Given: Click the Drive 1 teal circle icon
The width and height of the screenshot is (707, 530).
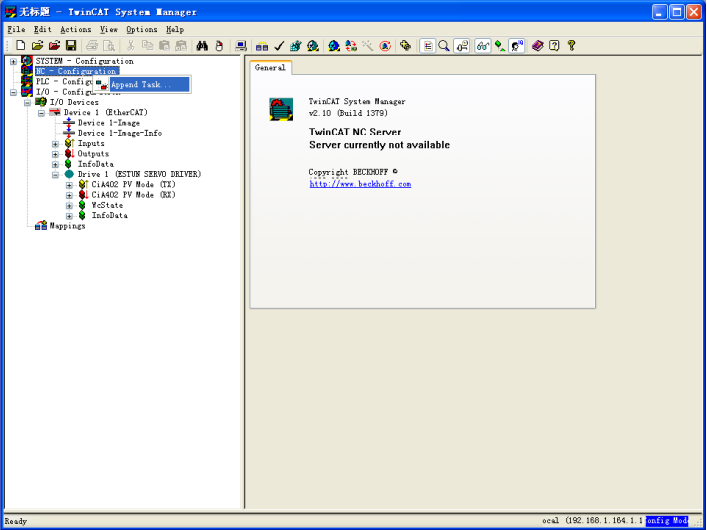Looking at the screenshot, I should click(x=69, y=174).
